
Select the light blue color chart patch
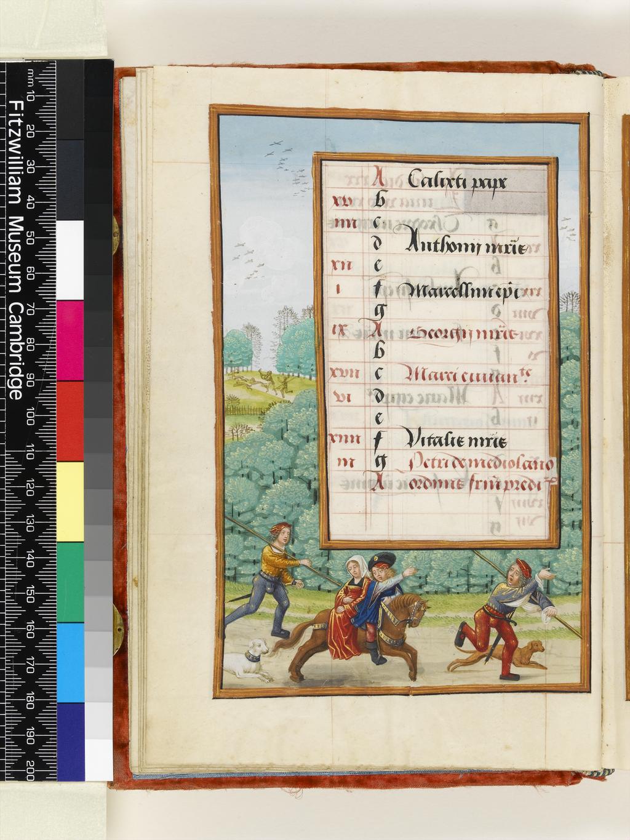tap(70, 663)
